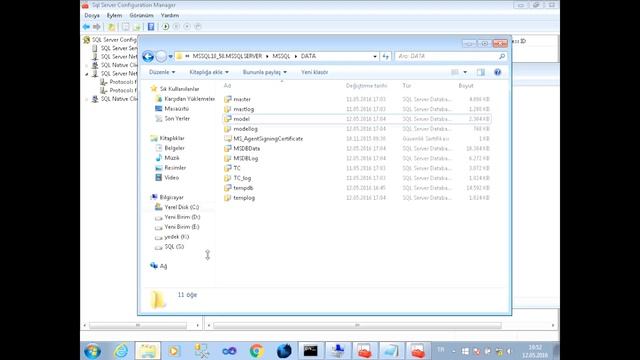Click the Explorer forward navigation button

pos(161,56)
